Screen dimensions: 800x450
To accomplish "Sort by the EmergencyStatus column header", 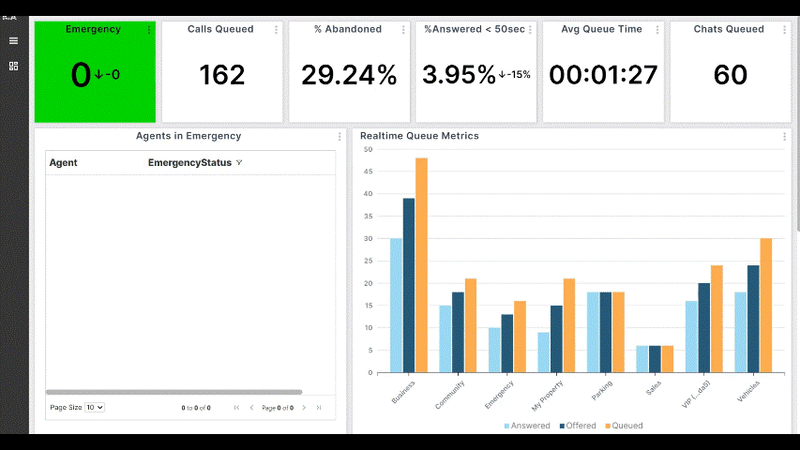I will pos(190,163).
